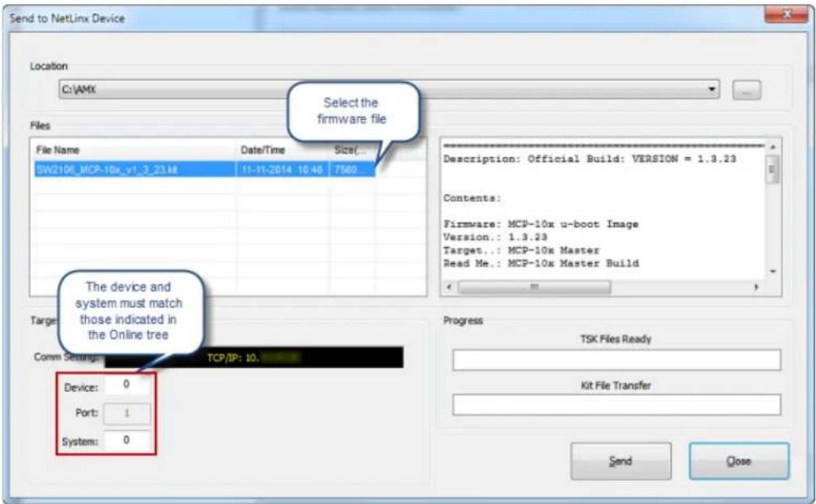Viewport: 816px width, 504px height.
Task: Click the Firmware: MCP-10x u-boot Image line
Action: tap(541, 224)
